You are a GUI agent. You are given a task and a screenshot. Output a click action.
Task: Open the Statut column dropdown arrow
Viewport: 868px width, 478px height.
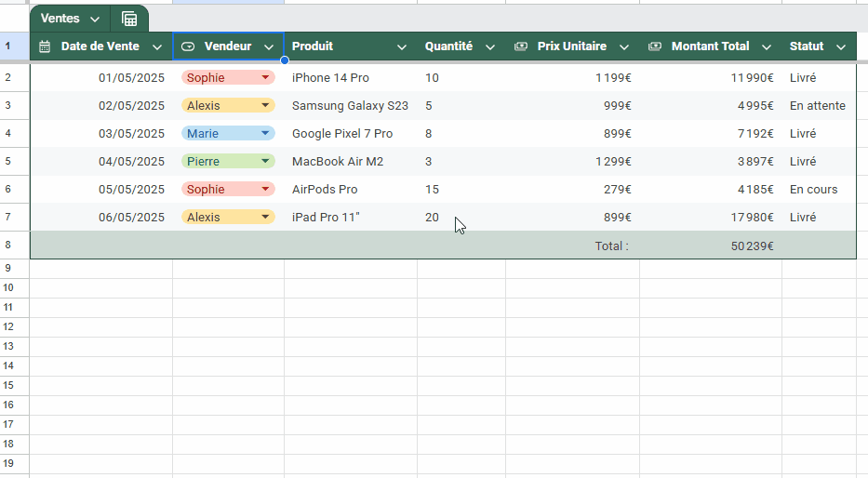(x=841, y=47)
